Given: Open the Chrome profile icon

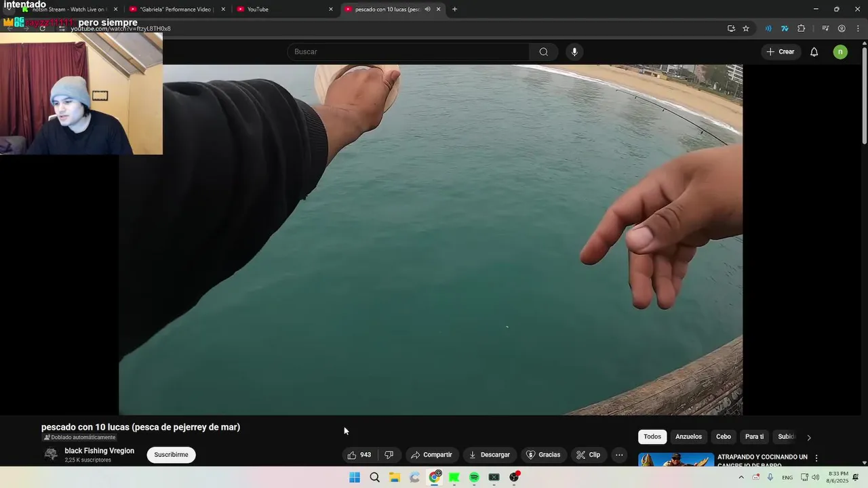Looking at the screenshot, I should (x=842, y=28).
